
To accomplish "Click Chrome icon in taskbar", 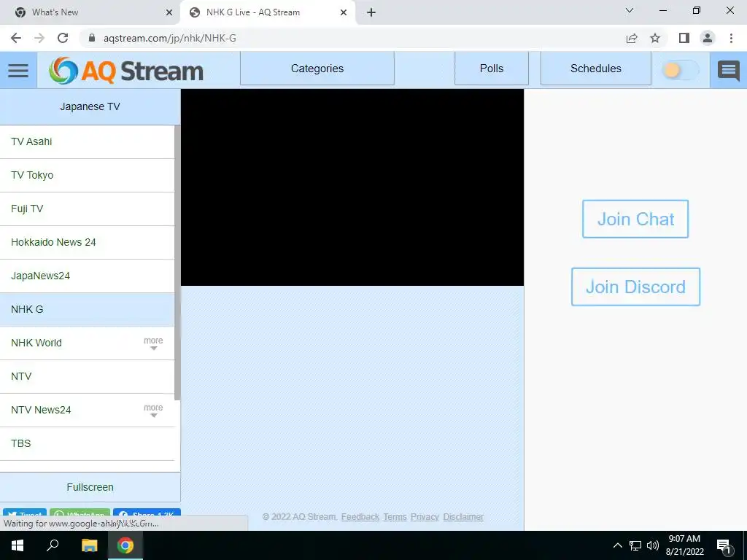I will point(125,545).
